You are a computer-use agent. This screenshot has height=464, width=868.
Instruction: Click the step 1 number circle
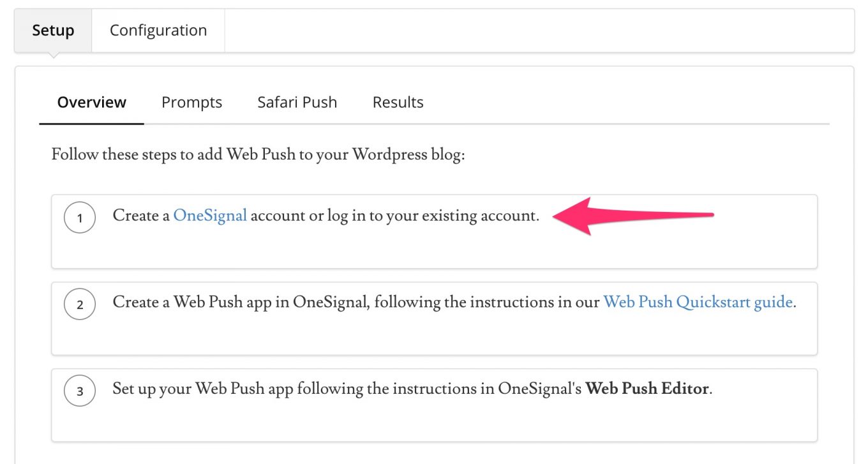click(x=80, y=218)
